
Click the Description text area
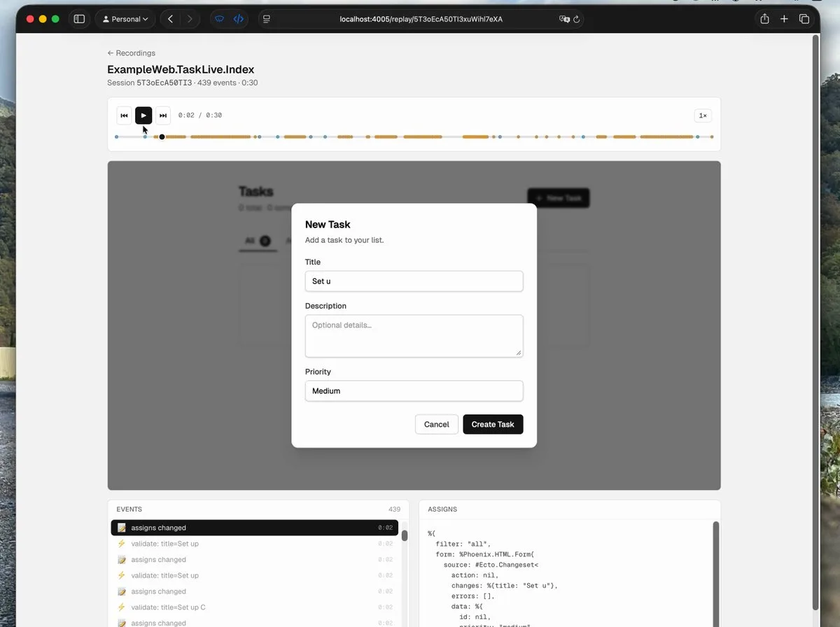pos(414,336)
